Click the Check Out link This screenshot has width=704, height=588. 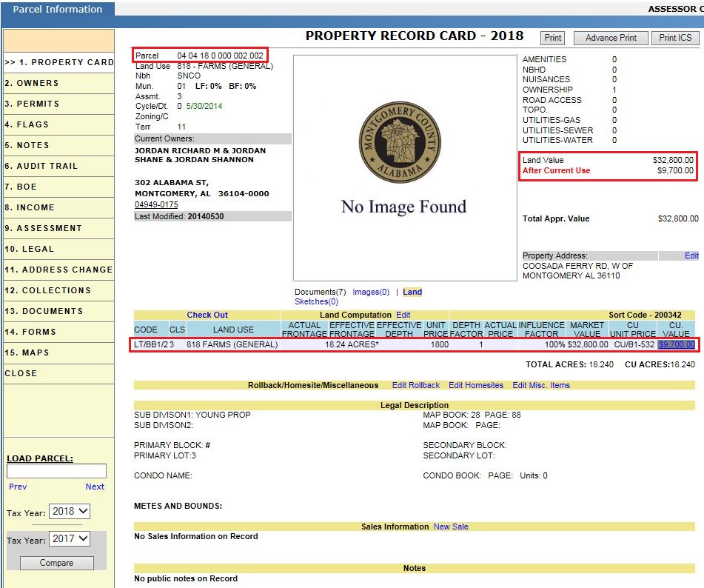point(207,315)
